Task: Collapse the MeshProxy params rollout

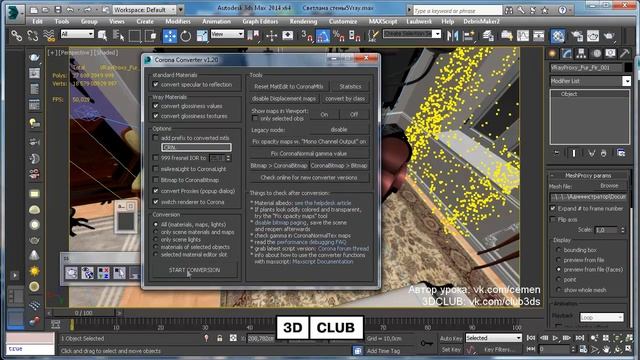Action: [588, 176]
